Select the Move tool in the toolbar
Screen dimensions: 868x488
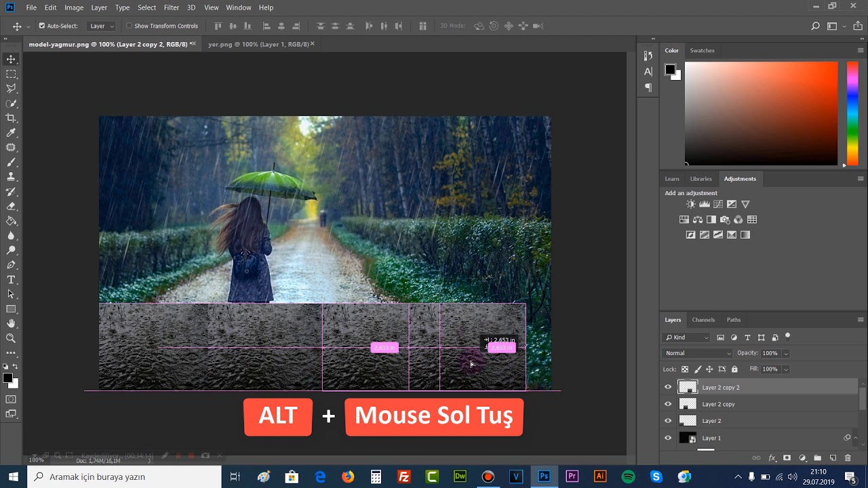(11, 59)
